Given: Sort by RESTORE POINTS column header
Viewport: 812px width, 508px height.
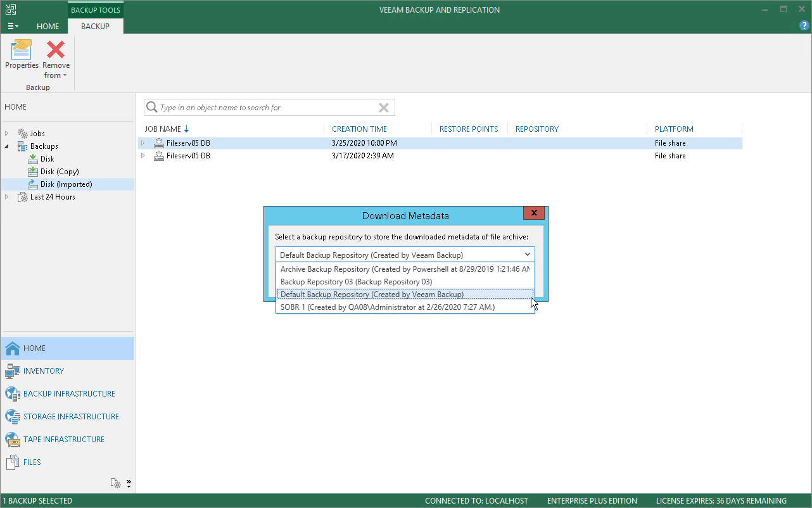Looking at the screenshot, I should [x=469, y=129].
